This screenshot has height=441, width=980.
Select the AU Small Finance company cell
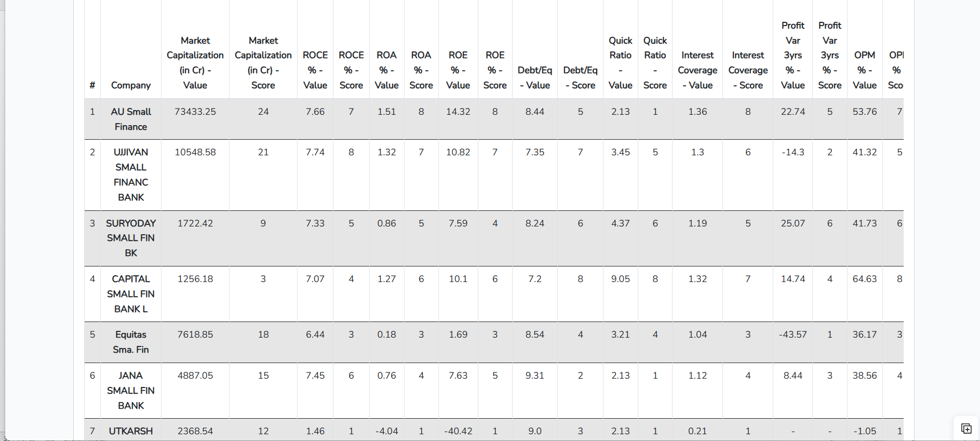[x=131, y=119]
